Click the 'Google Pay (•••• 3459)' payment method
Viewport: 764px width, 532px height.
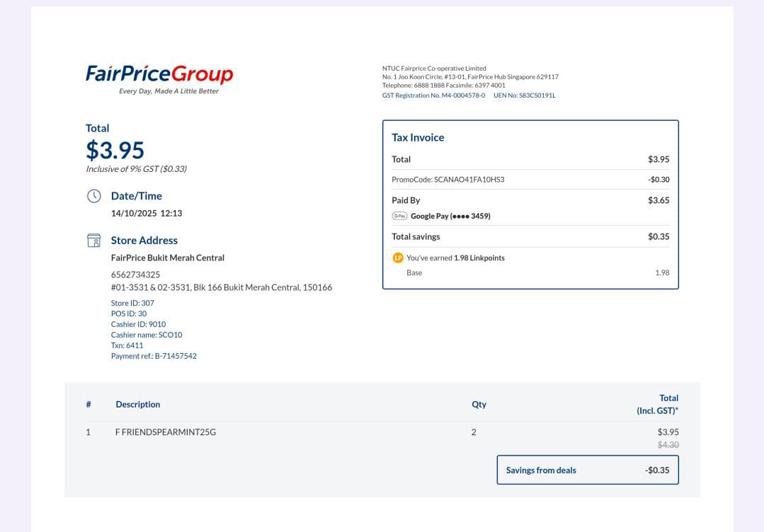pos(451,216)
